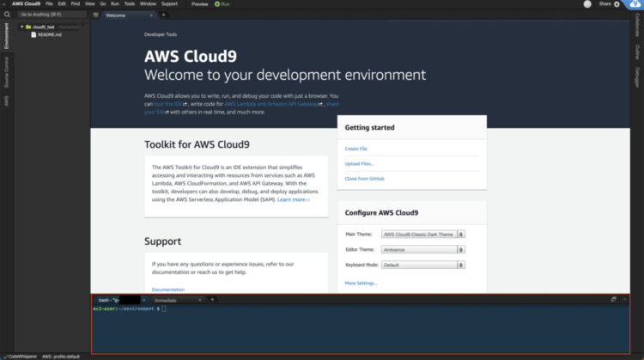Toggle the Debugger side panel

(x=637, y=77)
